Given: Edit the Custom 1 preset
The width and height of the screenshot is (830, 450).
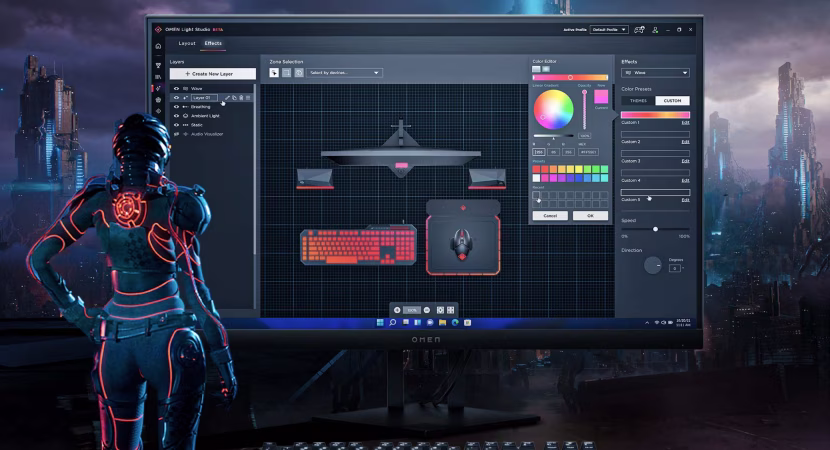Looking at the screenshot, I should (685, 123).
